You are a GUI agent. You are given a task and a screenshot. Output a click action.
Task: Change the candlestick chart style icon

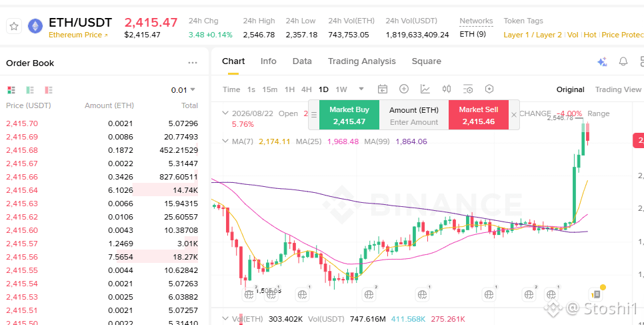(447, 89)
